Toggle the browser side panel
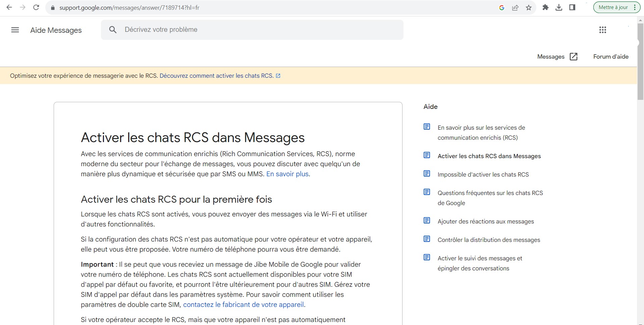This screenshot has width=644, height=325. pyautogui.click(x=572, y=7)
